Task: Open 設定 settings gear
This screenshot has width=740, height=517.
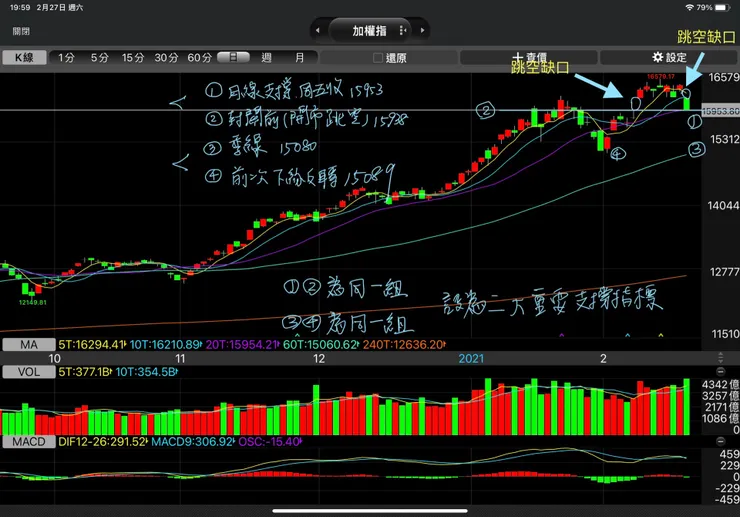Action: click(669, 58)
